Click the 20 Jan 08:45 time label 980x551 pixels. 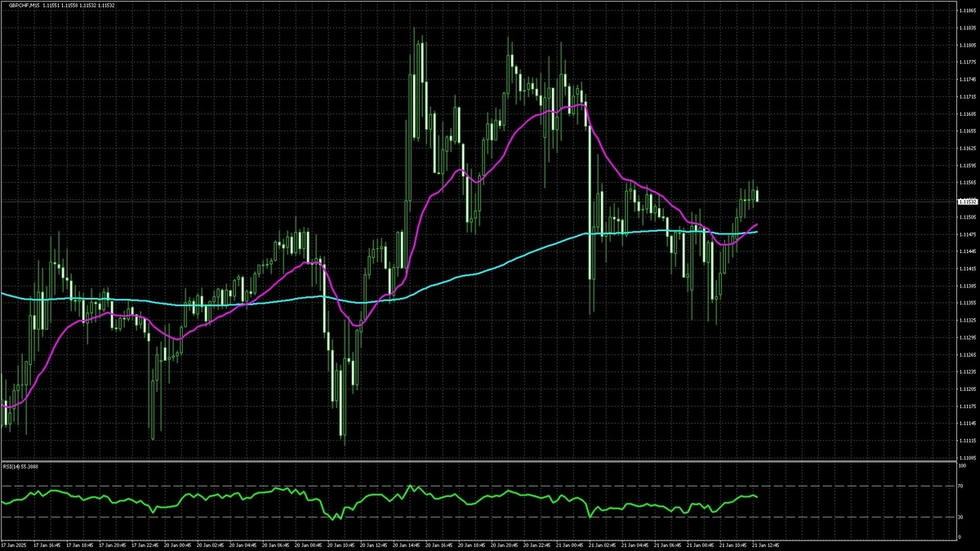pyautogui.click(x=310, y=544)
